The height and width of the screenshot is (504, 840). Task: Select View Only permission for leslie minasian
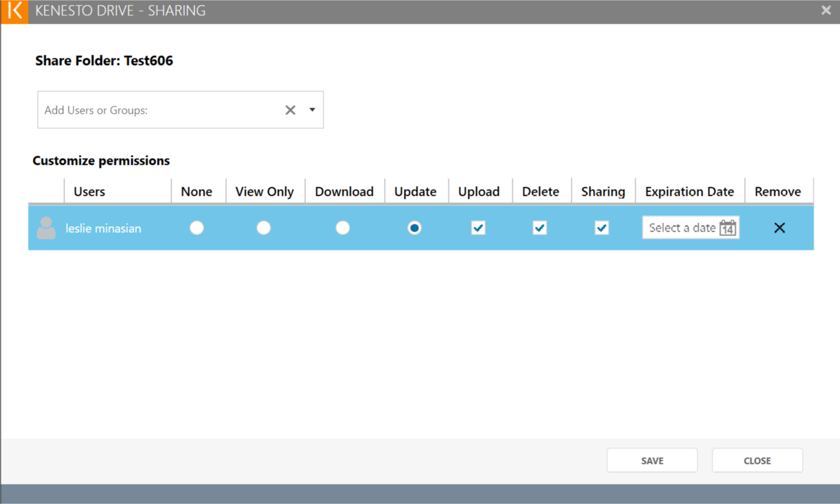coord(263,227)
